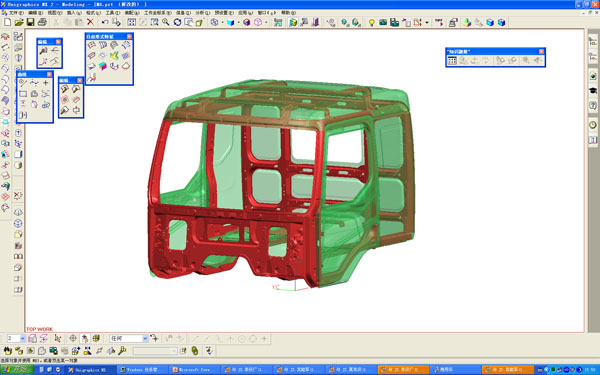Screen dimensions: 600x375
Task: Select the Zoom magnifier tool
Action: point(166,22)
